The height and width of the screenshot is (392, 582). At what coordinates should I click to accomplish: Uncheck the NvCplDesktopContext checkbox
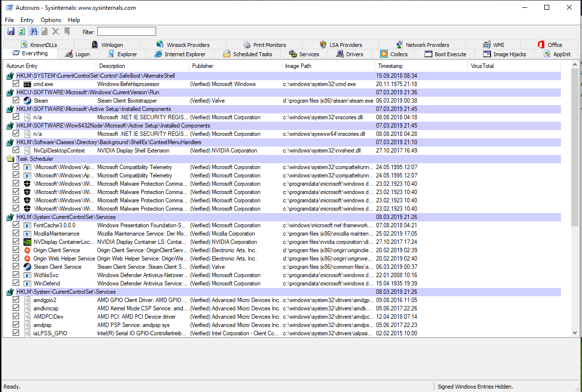[x=16, y=150]
